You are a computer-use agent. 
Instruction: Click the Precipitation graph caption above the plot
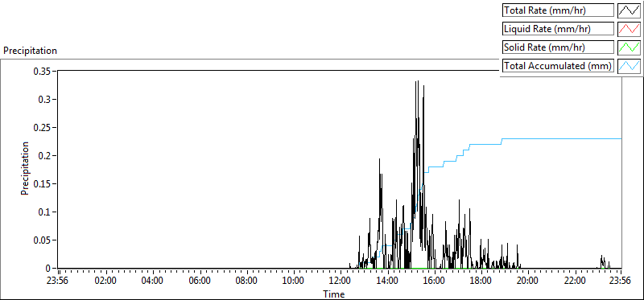click(x=30, y=51)
